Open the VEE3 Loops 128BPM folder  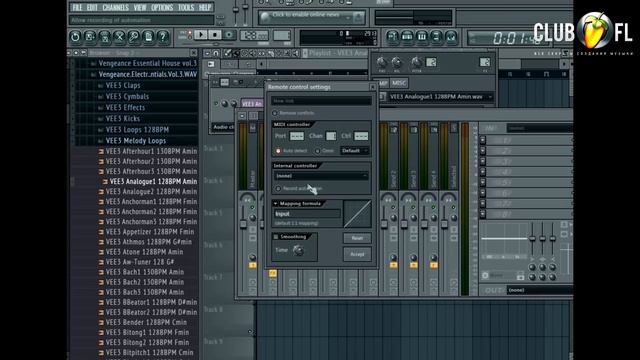click(137, 129)
